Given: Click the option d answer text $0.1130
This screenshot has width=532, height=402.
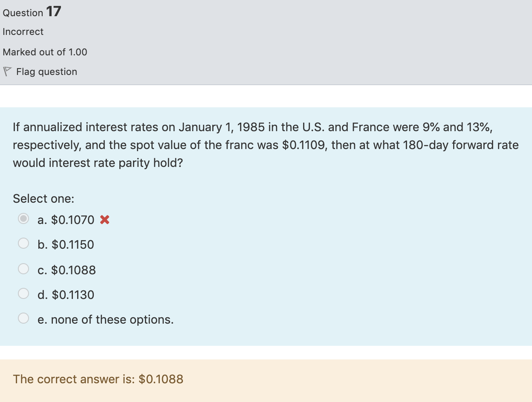Looking at the screenshot, I should 66,294.
